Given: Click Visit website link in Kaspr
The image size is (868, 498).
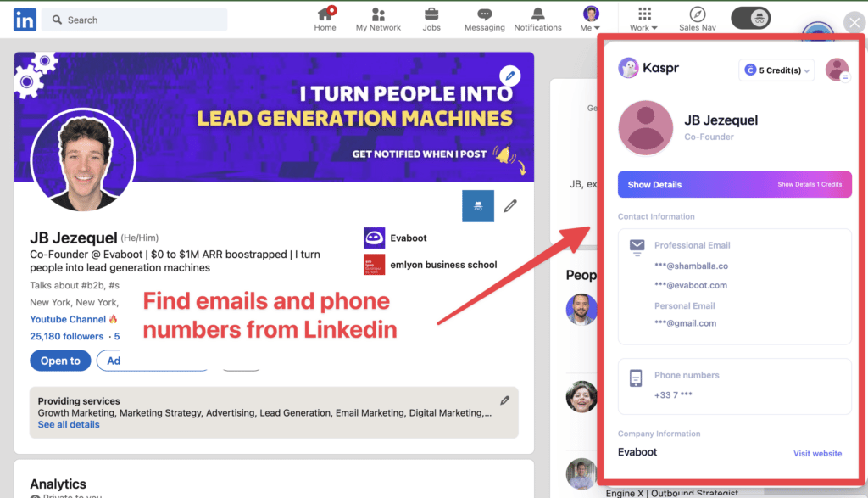Looking at the screenshot, I should (x=818, y=454).
